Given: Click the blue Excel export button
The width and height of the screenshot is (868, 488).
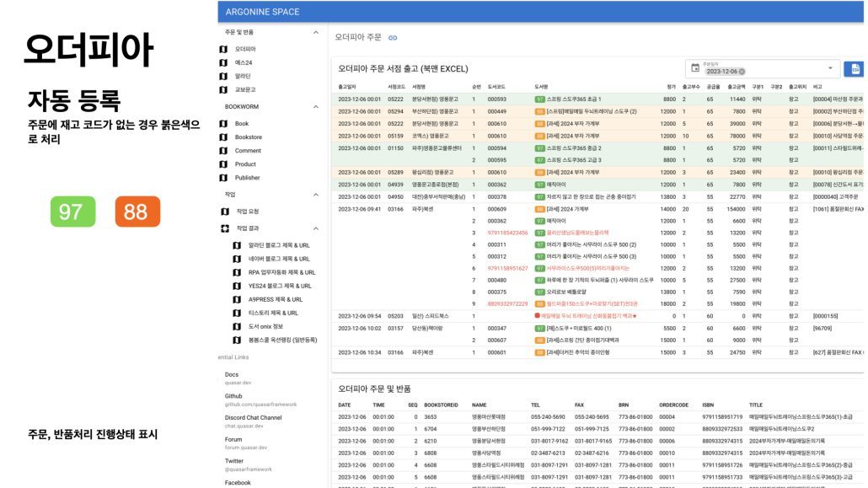Looking at the screenshot, I should click(x=855, y=69).
